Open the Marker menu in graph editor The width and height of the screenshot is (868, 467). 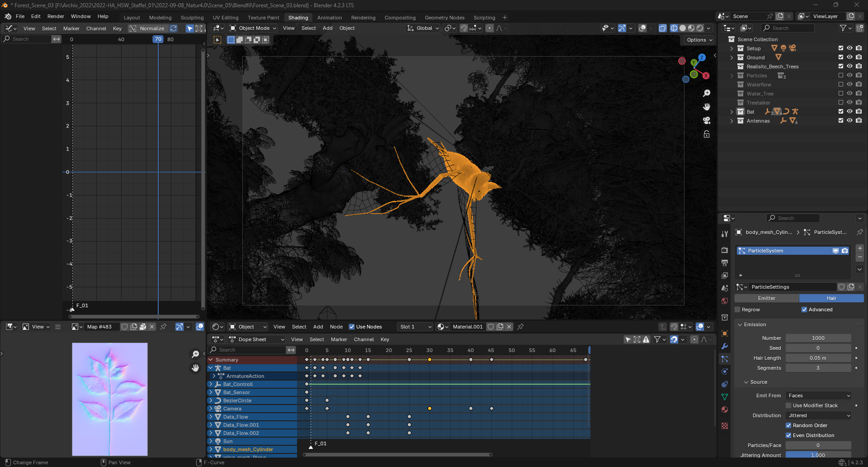[x=71, y=29]
